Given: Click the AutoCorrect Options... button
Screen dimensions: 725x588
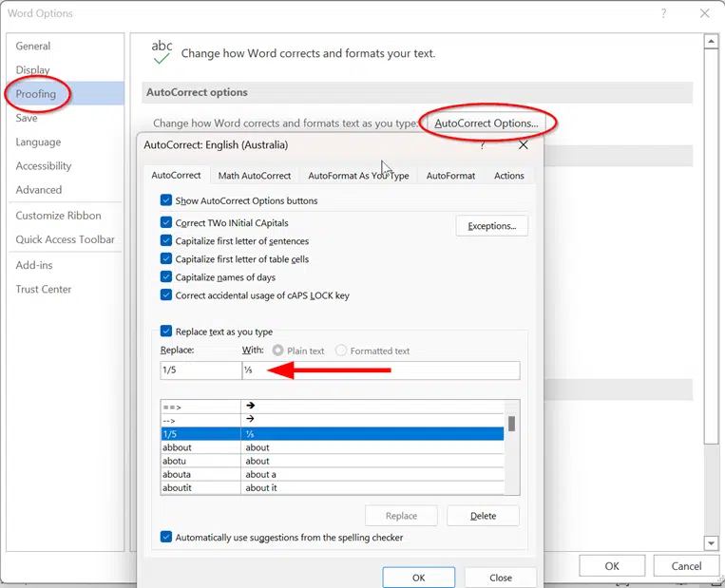Looking at the screenshot, I should click(x=486, y=123).
